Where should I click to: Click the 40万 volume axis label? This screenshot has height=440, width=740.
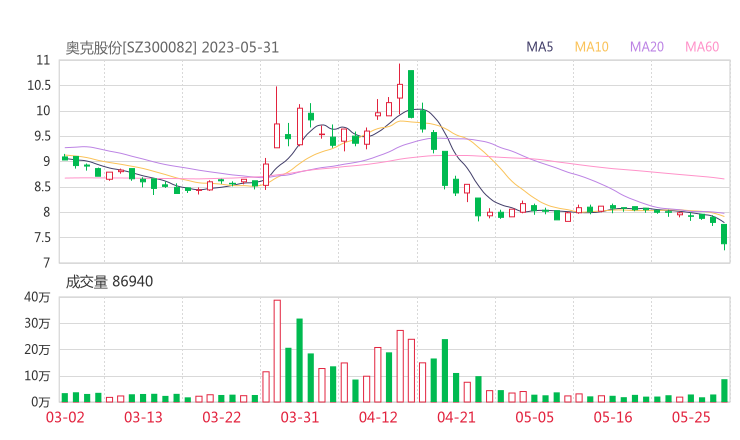pyautogui.click(x=37, y=297)
